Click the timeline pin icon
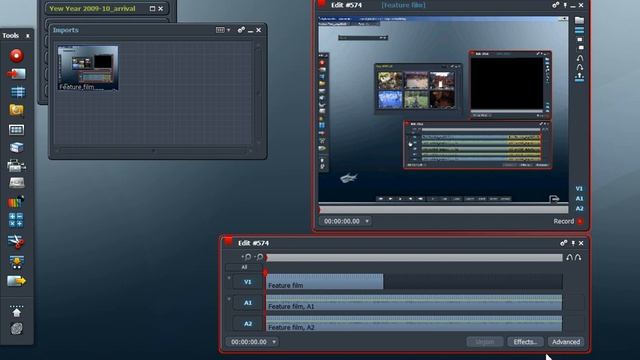This screenshot has height=360, width=640. (x=573, y=243)
